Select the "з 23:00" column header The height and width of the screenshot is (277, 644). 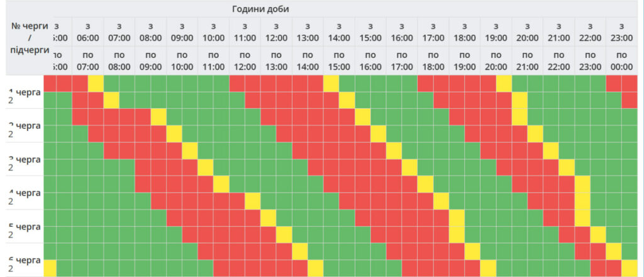point(621,31)
